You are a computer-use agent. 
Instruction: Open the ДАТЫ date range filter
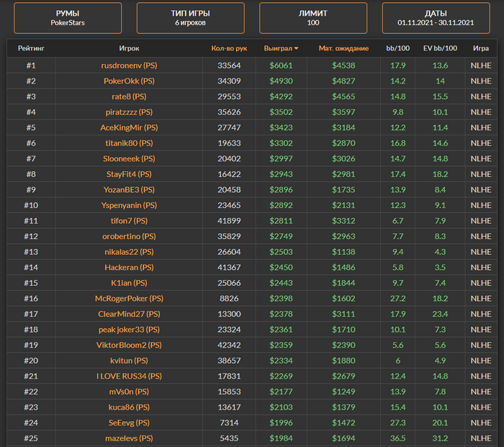pyautogui.click(x=436, y=18)
